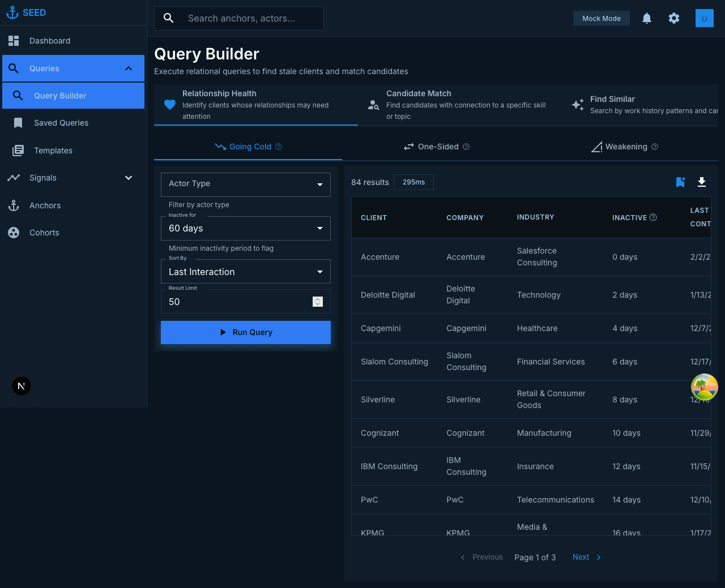725x588 pixels.
Task: Open the Sort By dropdown
Action: [x=245, y=272]
